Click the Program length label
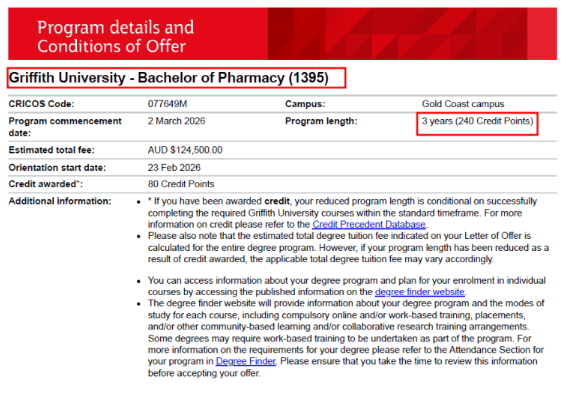 (321, 121)
